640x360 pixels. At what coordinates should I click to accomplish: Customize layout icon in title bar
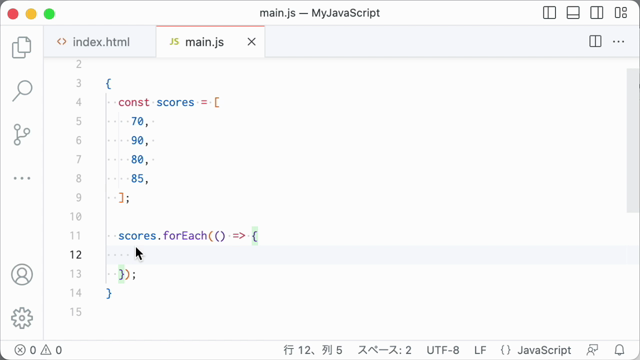point(621,13)
